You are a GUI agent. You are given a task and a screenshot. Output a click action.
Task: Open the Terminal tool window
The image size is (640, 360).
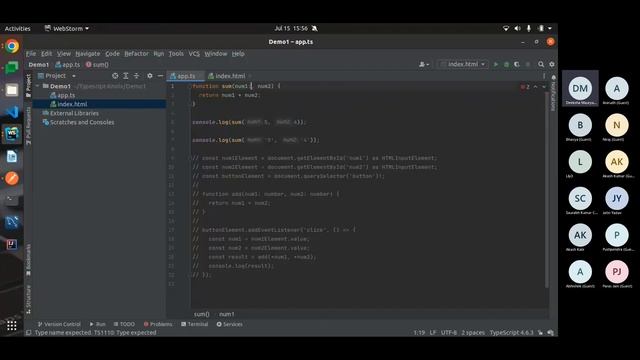point(195,324)
